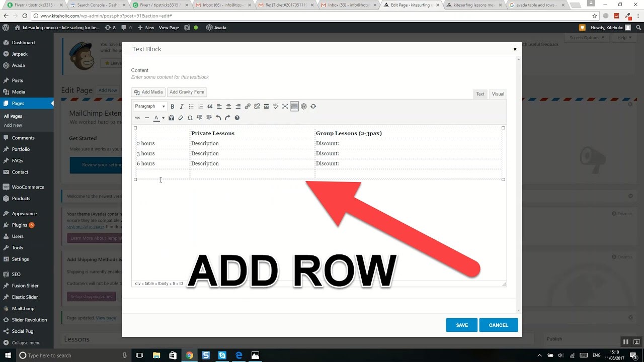Select the 'Private Lessons' header cell
The height and width of the screenshot is (362, 644).
(x=252, y=133)
